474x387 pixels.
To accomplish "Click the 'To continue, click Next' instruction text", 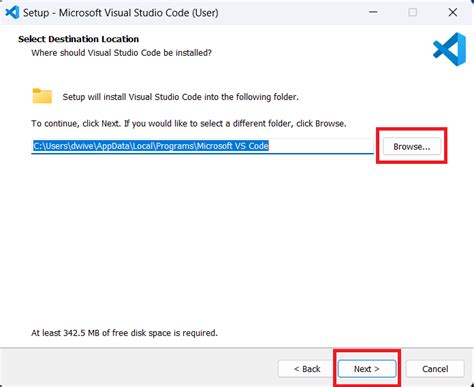I will (189, 123).
